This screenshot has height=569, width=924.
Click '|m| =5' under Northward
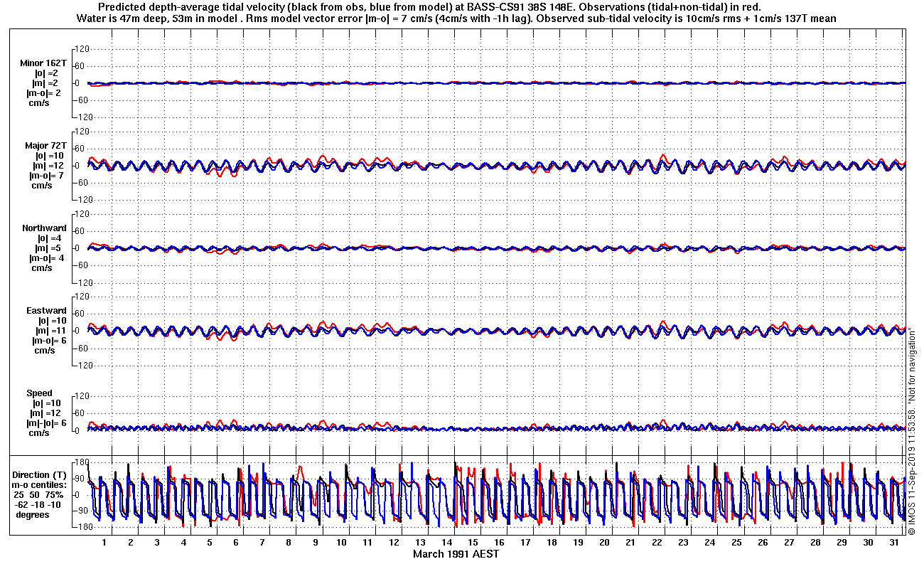tap(50, 248)
